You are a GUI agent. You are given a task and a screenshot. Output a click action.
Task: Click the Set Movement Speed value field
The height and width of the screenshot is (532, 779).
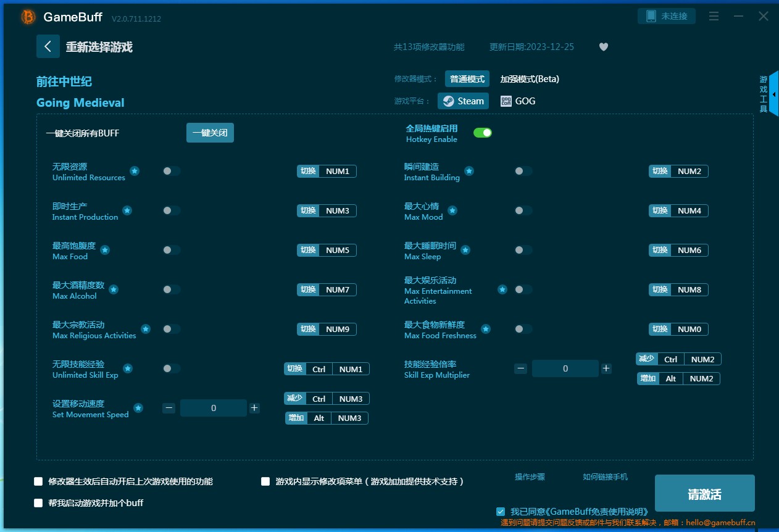coord(214,408)
